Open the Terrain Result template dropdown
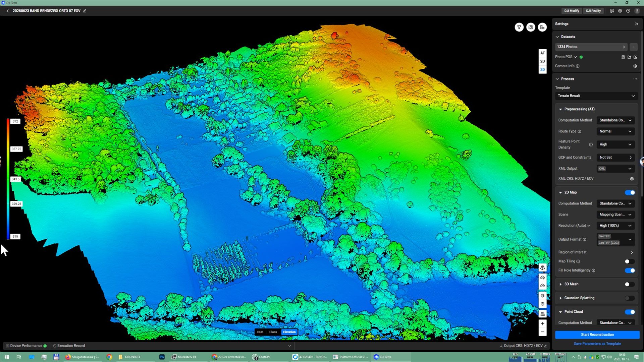The width and height of the screenshot is (644, 362). click(596, 96)
